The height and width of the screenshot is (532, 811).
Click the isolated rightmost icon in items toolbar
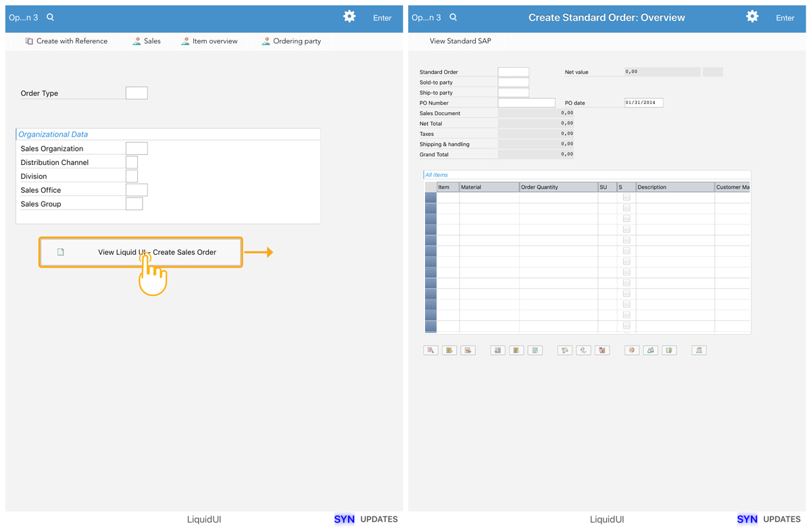click(x=699, y=350)
